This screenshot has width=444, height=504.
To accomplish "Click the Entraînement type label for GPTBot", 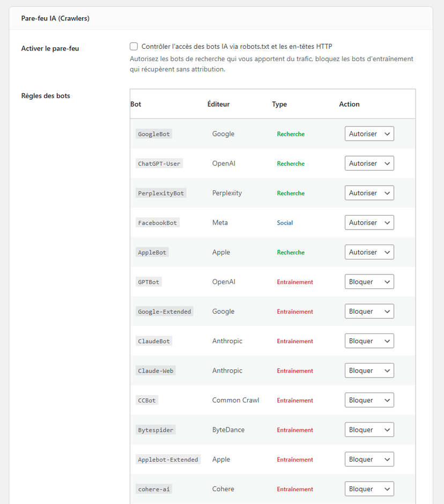I will [295, 282].
